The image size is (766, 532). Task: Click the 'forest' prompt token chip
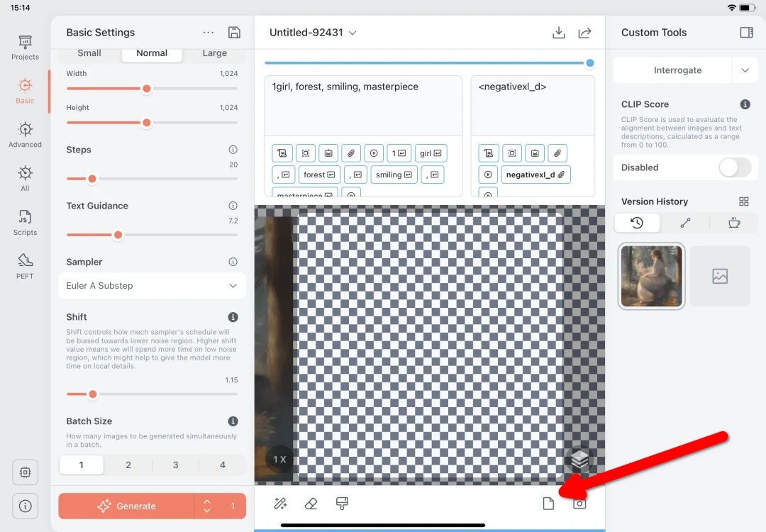[319, 175]
